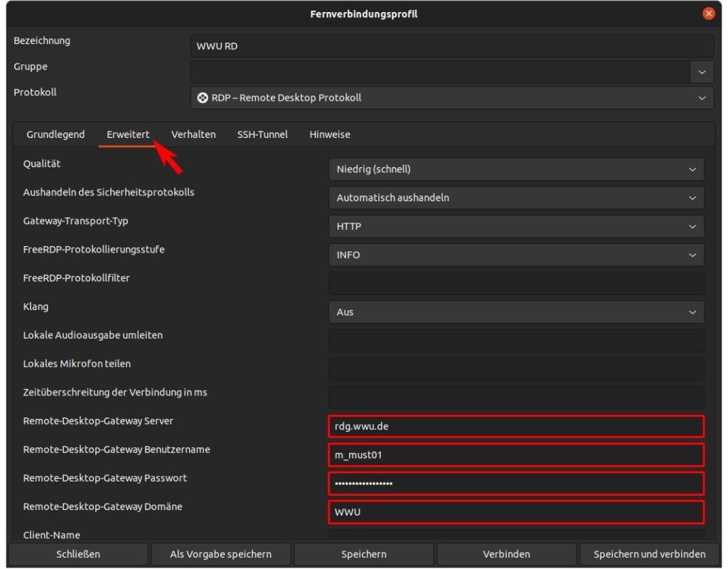Switch to the Grundlegend tab

(55, 134)
